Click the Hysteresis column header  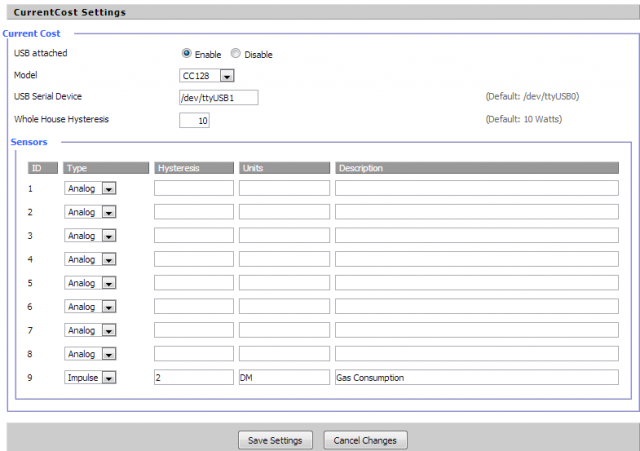pyautogui.click(x=194, y=168)
